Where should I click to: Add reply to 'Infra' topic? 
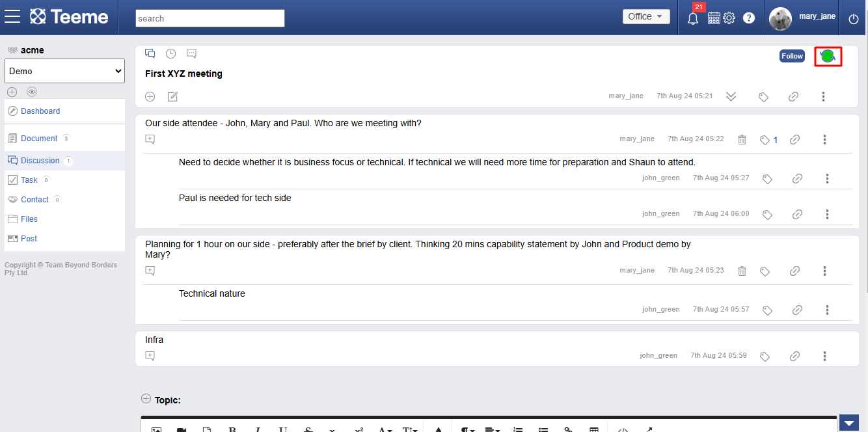[x=150, y=356]
